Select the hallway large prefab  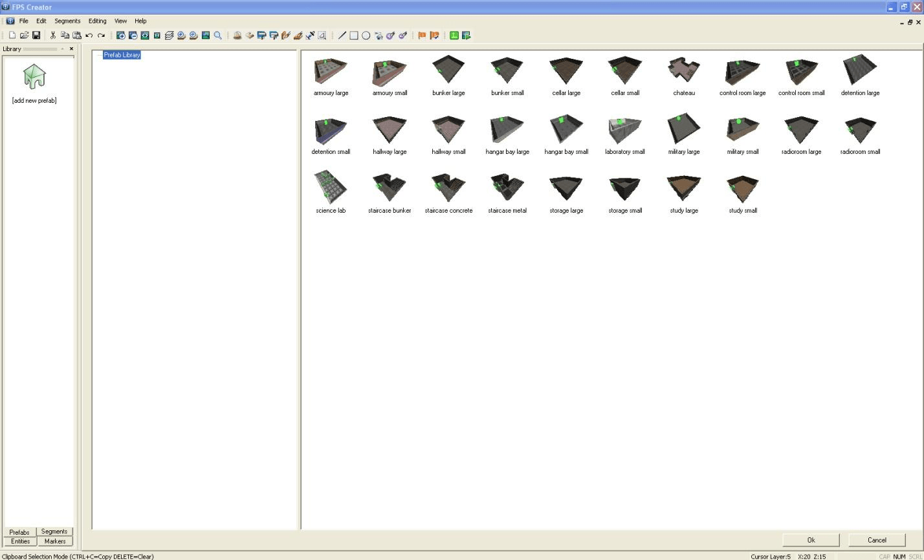[x=390, y=135]
